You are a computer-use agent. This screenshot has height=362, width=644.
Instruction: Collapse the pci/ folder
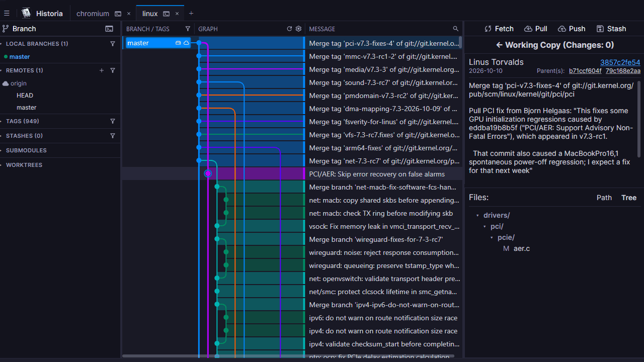coord(485,227)
